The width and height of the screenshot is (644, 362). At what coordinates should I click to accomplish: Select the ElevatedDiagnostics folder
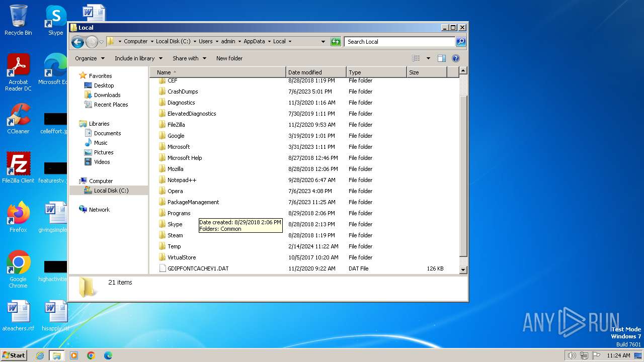(x=192, y=114)
